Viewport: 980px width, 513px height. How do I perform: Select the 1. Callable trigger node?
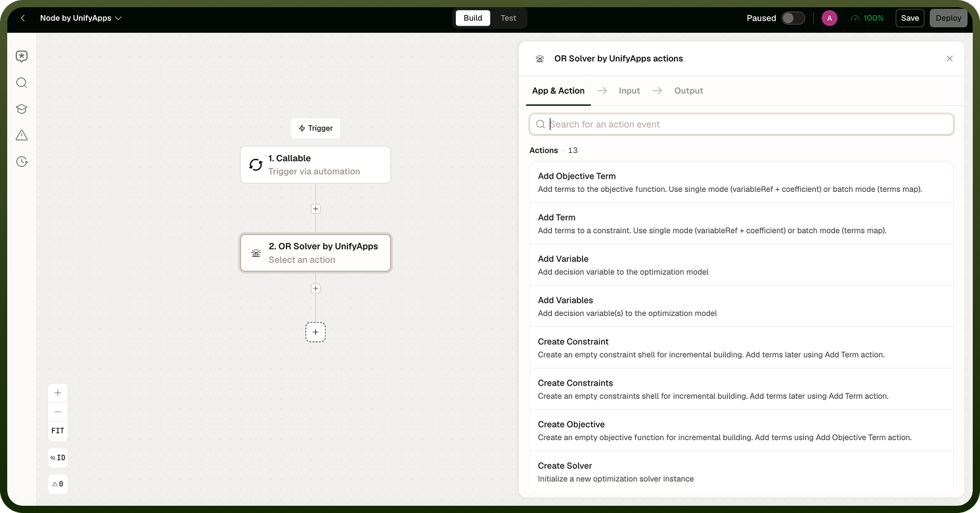click(315, 165)
